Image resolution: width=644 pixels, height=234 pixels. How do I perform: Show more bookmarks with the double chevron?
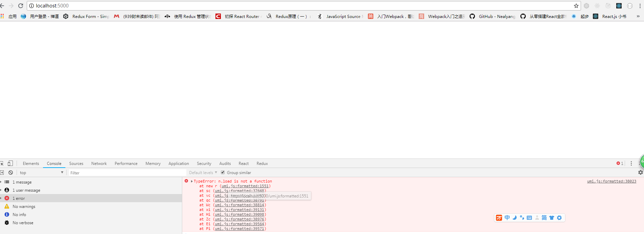pos(638,16)
